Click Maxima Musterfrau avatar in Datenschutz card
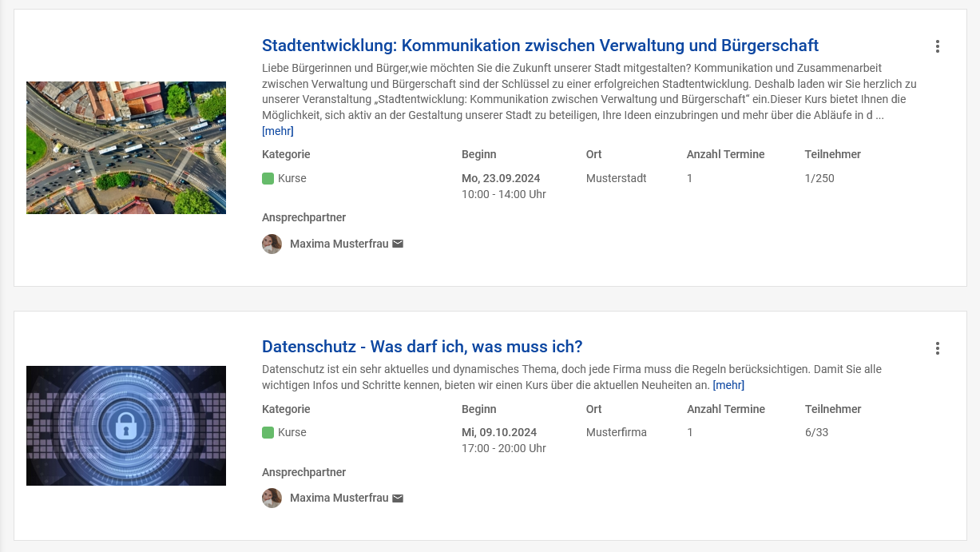 (272, 498)
